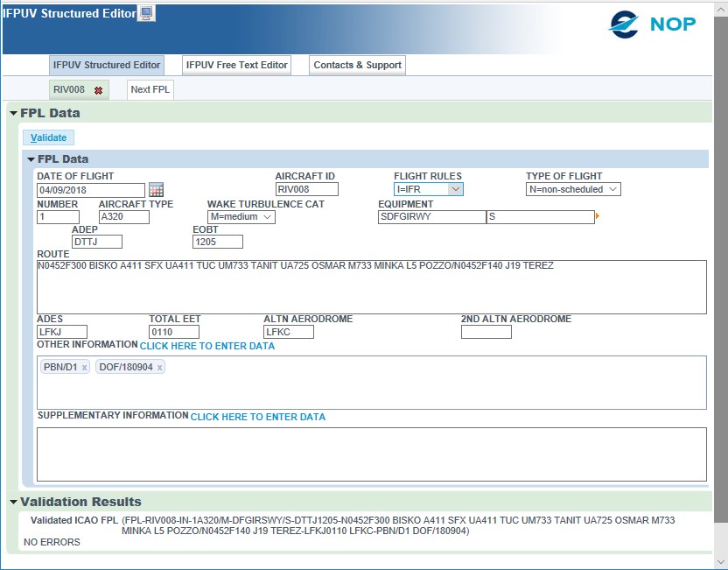
Task: Close the RIV008 tab with red X
Action: tap(98, 90)
